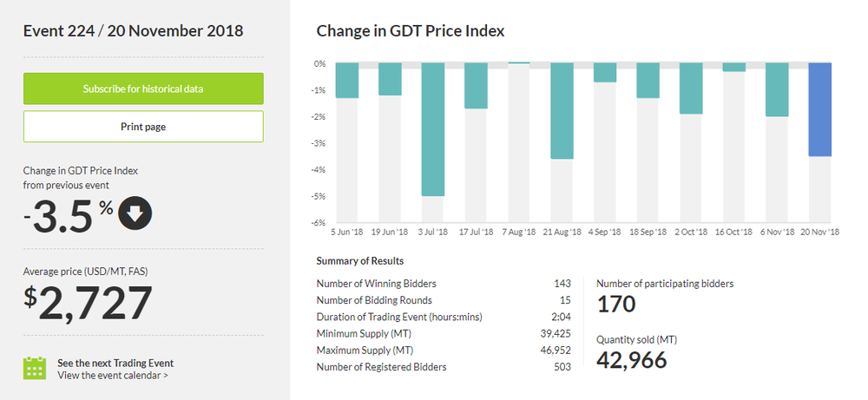
Task: Click the green calendar icon
Action: click(35, 368)
